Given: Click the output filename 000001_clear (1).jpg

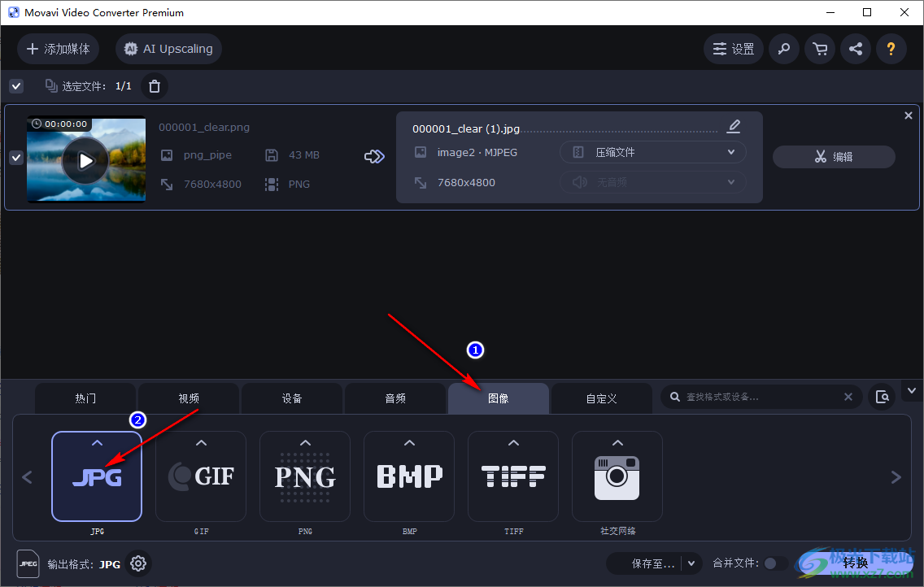Looking at the screenshot, I should tap(465, 129).
